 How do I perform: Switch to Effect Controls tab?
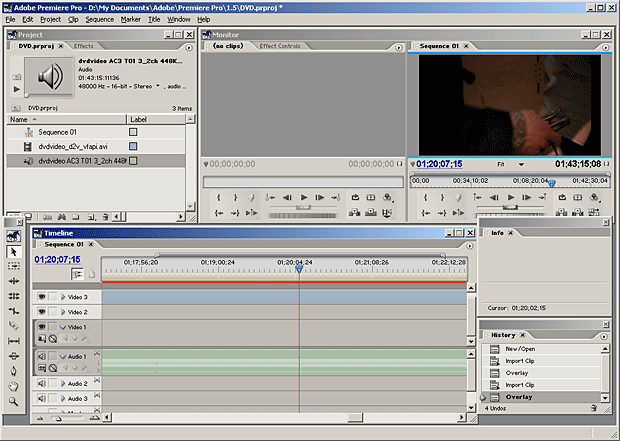(x=280, y=46)
